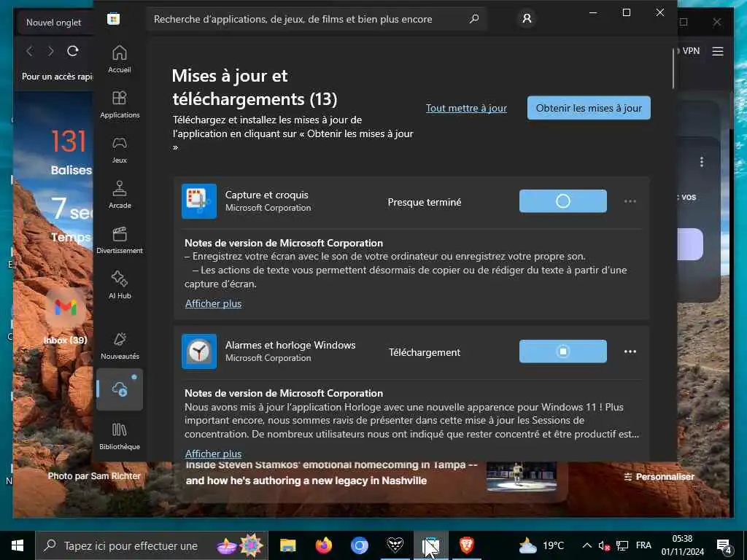Open the Applications section
The width and height of the screenshot is (747, 560).
coord(119,104)
